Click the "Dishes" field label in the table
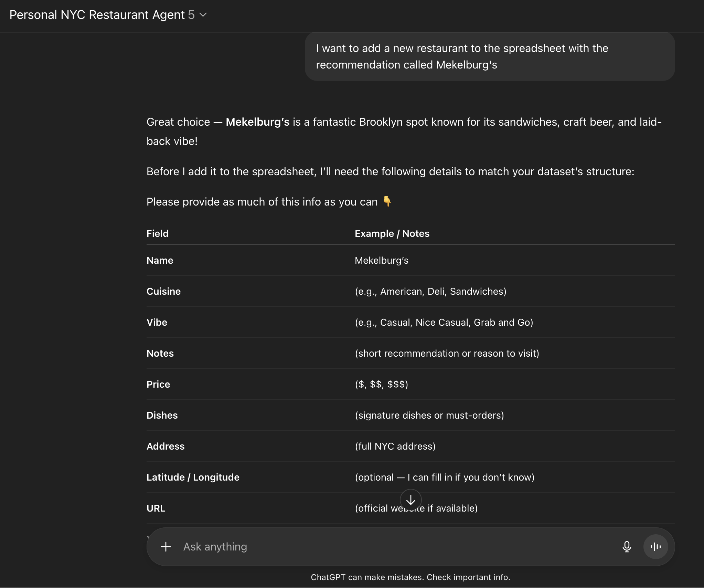 tap(162, 415)
